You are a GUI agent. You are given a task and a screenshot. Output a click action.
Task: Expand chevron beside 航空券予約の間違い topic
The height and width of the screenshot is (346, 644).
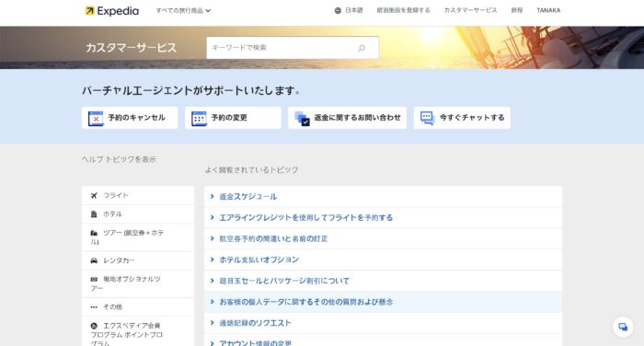pyautogui.click(x=213, y=238)
